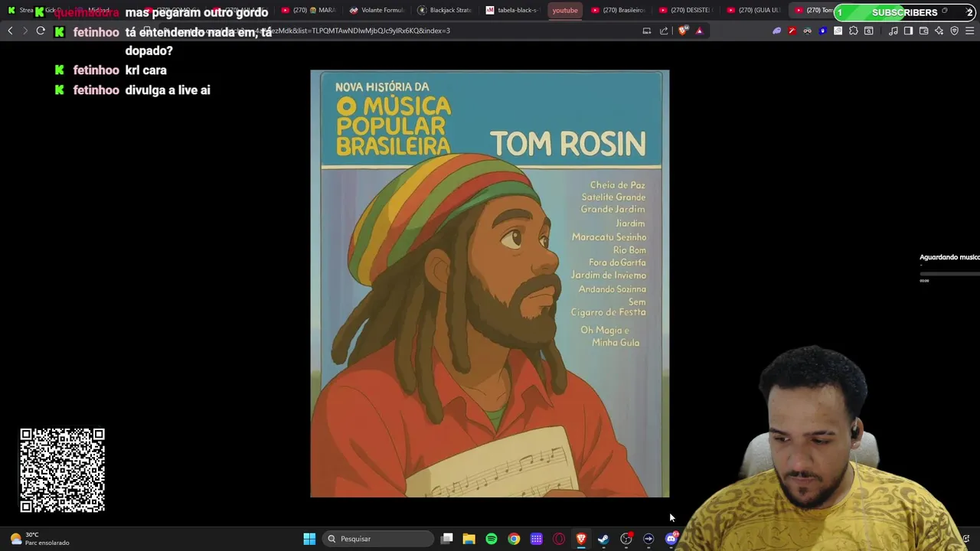Switch to the '(270) GUIA UL' tab
This screenshot has width=980, height=551.
(753, 10)
